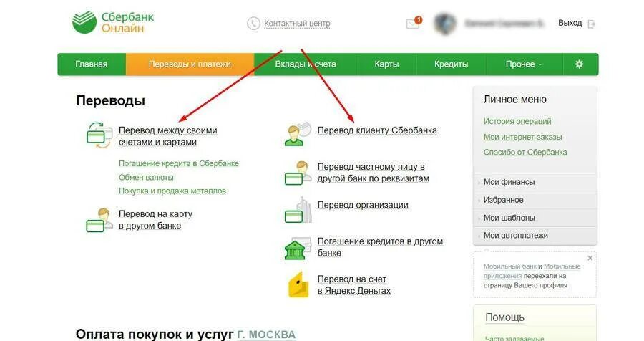644x341 pixels.
Task: Open Погашение кредитов в другом банке
Action: [380, 247]
